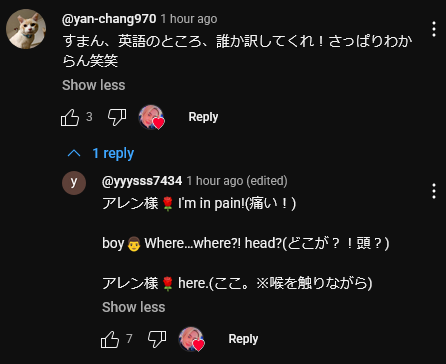446x364 pixels.
Task: Open the three-dot menu on @yan-chang970's comment
Action: click(434, 29)
